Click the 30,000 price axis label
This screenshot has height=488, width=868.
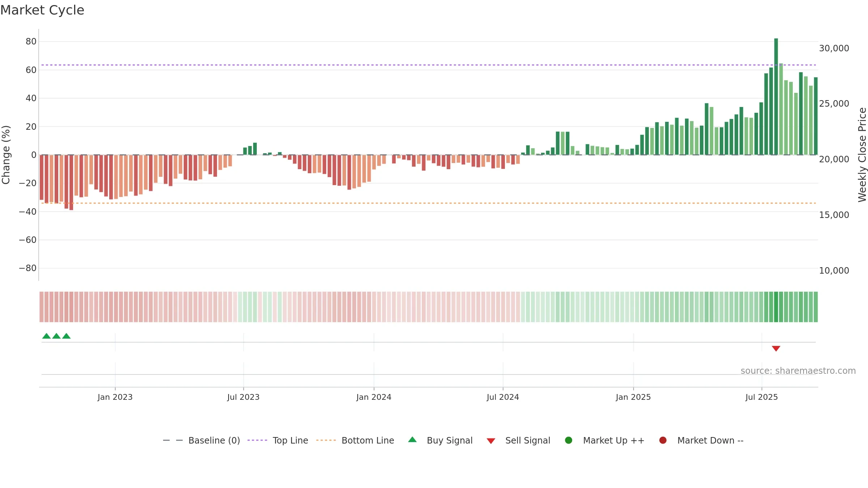click(x=834, y=48)
